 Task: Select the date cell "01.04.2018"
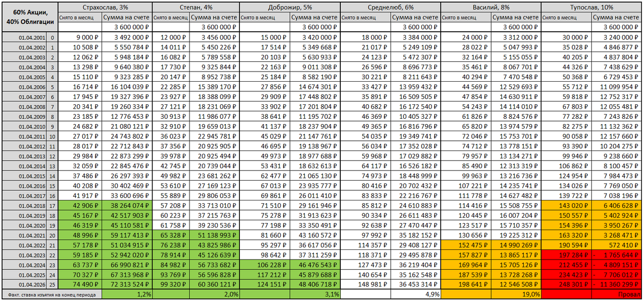point(25,205)
